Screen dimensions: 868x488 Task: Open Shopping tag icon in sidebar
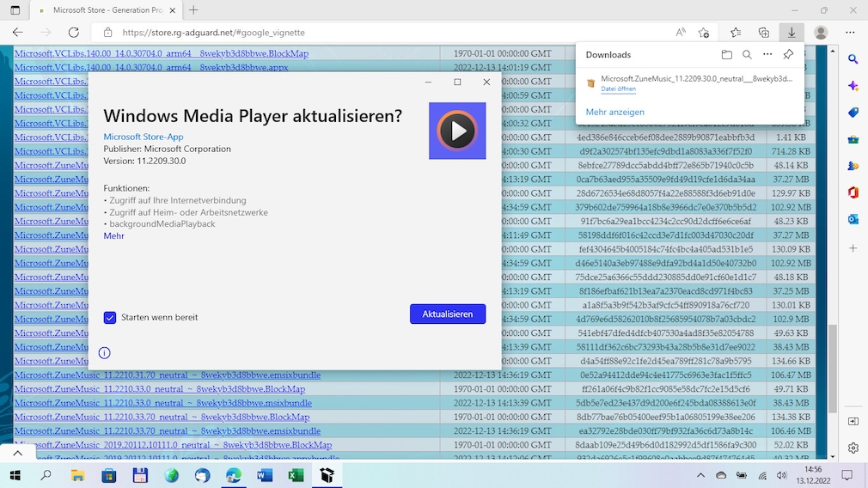pos(853,113)
